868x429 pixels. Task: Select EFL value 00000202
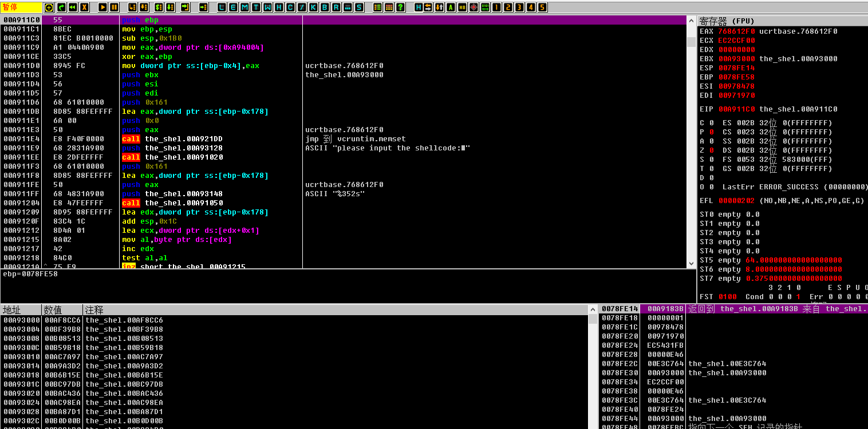[736, 201]
